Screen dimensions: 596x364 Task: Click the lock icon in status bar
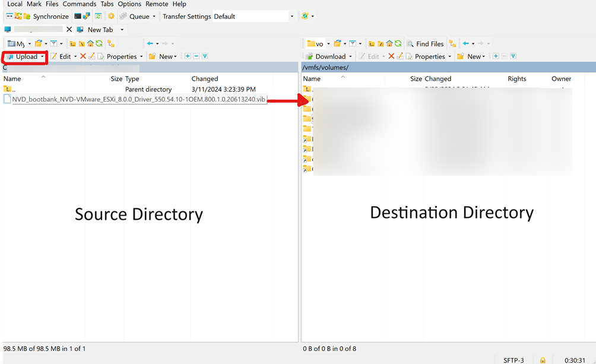[x=543, y=360]
